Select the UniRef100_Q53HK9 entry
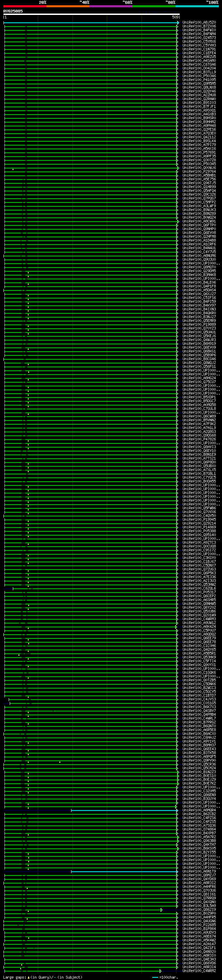The image size is (222, 980). pos(199,657)
